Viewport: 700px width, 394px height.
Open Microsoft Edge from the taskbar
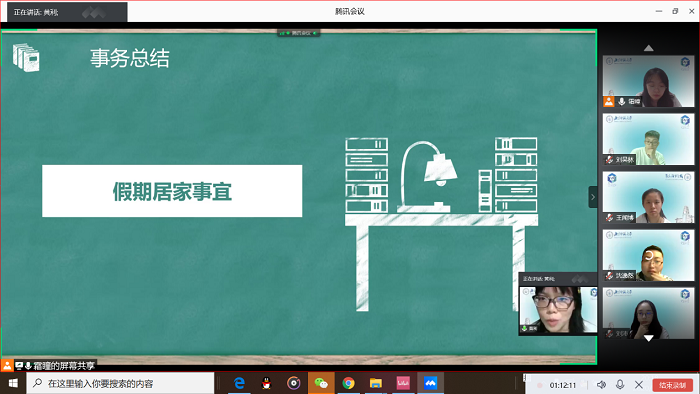(239, 383)
